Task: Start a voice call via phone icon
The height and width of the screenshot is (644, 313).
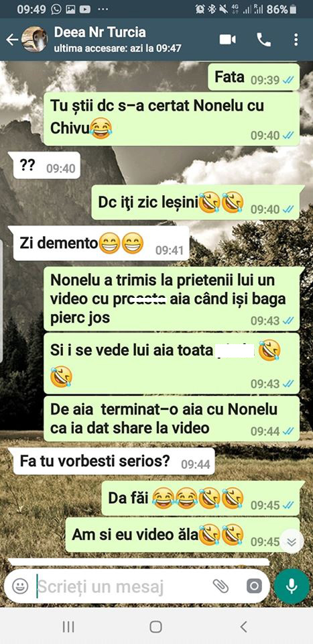Action: point(263,40)
